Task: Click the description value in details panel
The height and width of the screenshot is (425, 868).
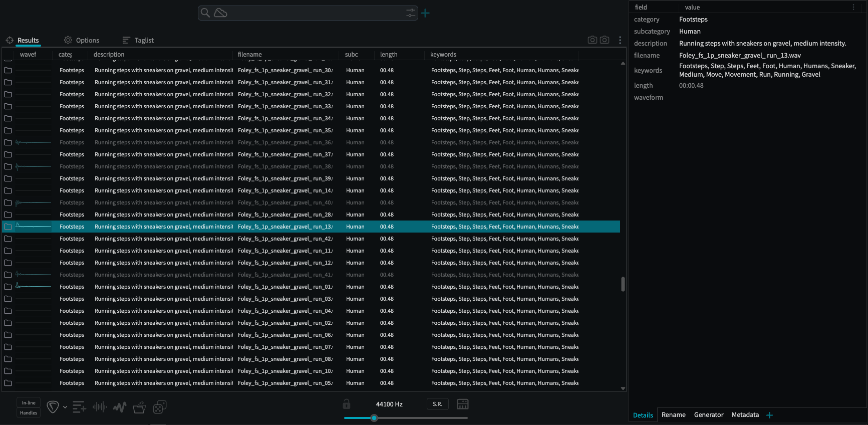Action: pyautogui.click(x=762, y=43)
